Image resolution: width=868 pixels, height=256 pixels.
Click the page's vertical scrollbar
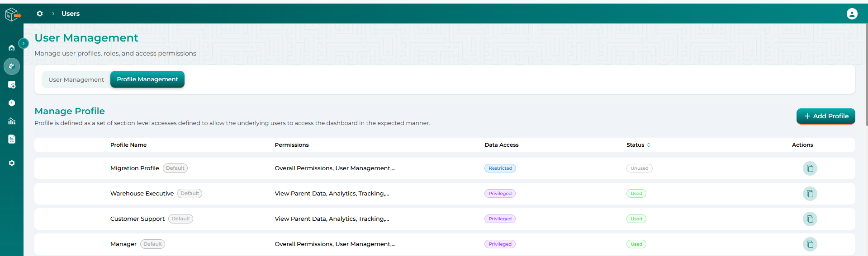click(x=866, y=72)
